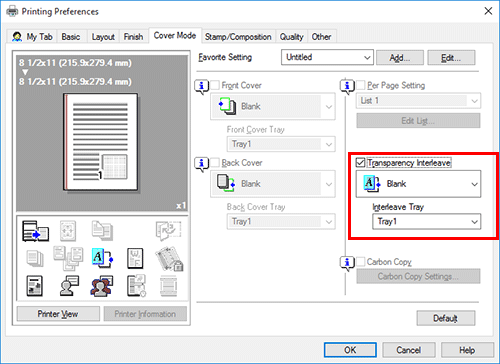This screenshot has height=364, width=500.
Task: Open the Transparency Interleave Blank dropdown
Action: (418, 184)
